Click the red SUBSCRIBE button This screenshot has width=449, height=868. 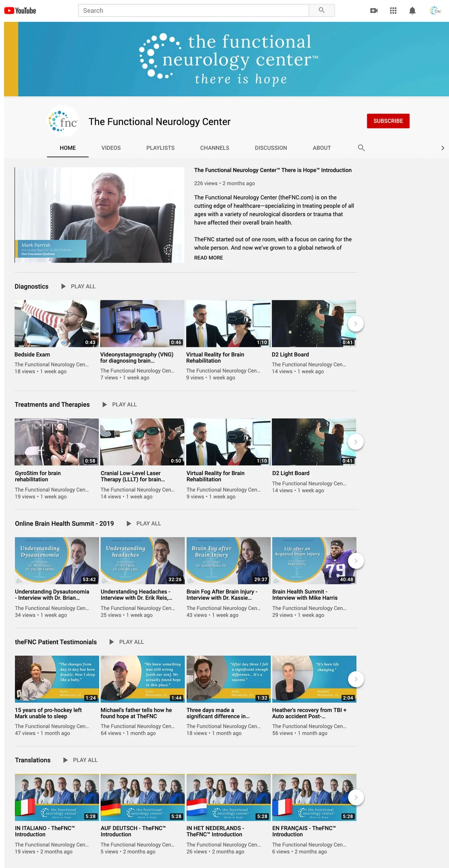[388, 121]
